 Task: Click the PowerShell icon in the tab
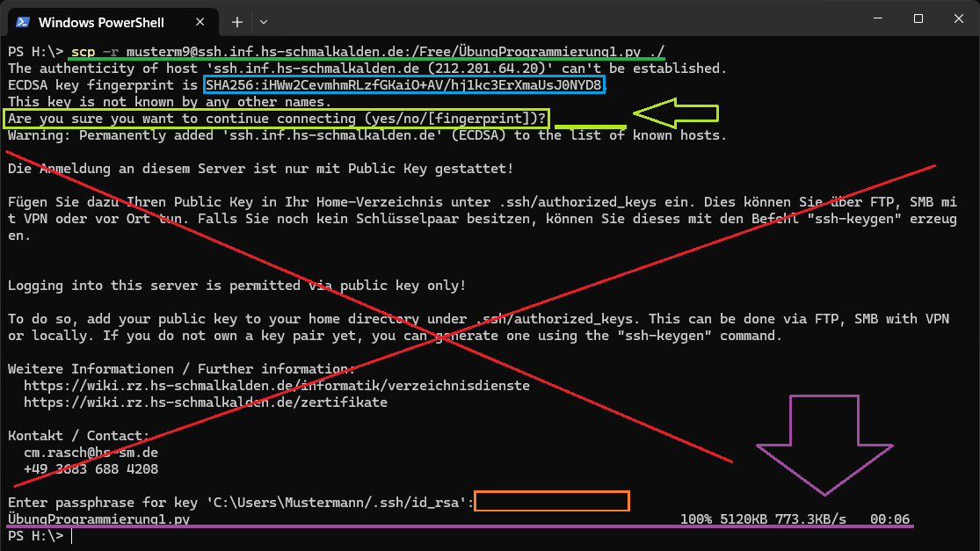[x=23, y=21]
